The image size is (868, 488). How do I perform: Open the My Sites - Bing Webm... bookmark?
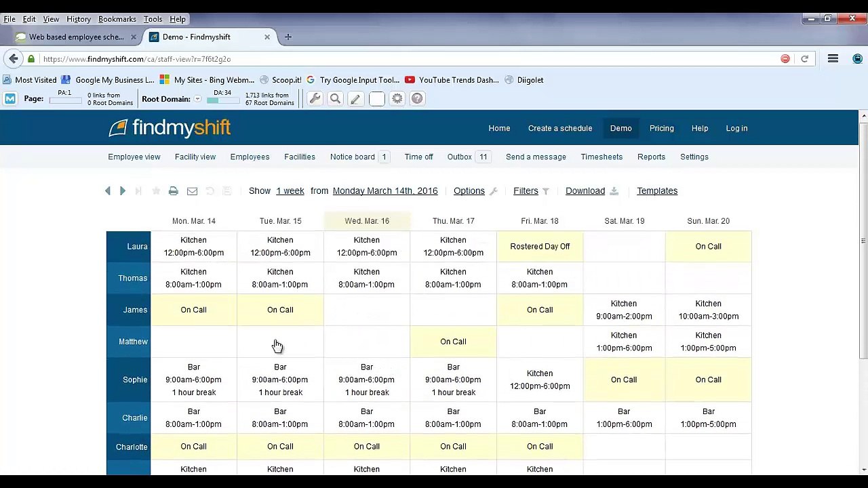coord(207,80)
